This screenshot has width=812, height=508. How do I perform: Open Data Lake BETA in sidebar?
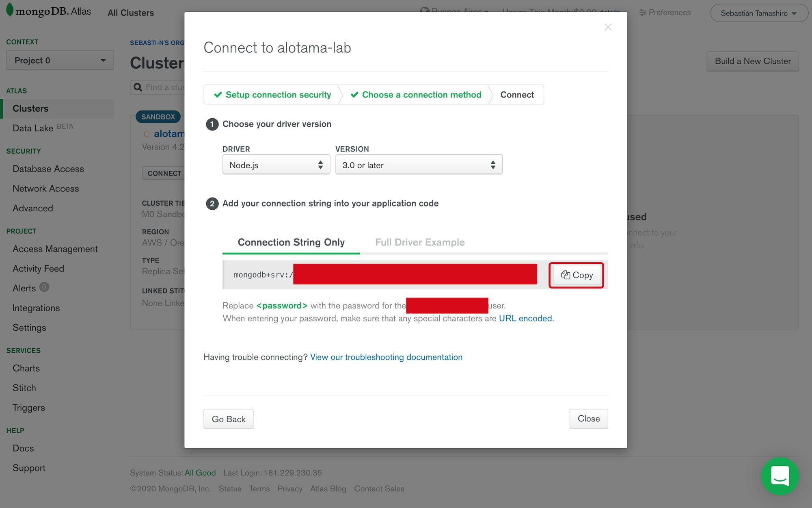tap(43, 128)
